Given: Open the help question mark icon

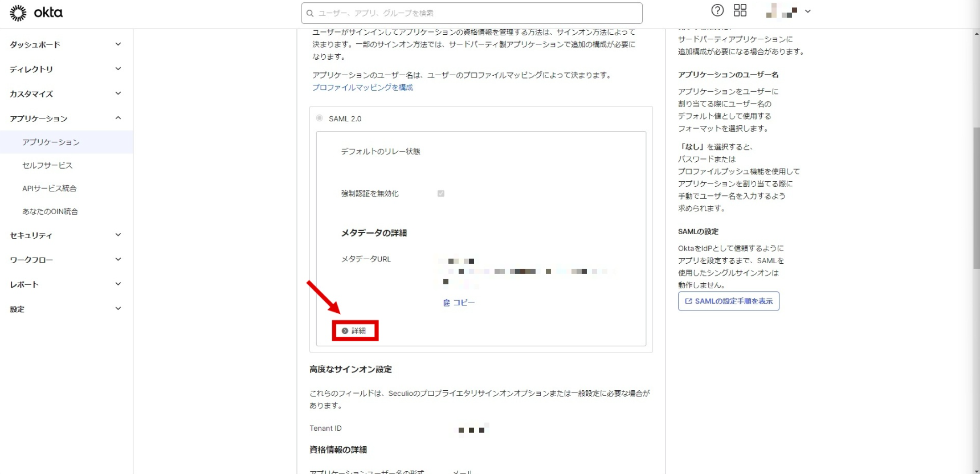Looking at the screenshot, I should click(x=717, y=10).
